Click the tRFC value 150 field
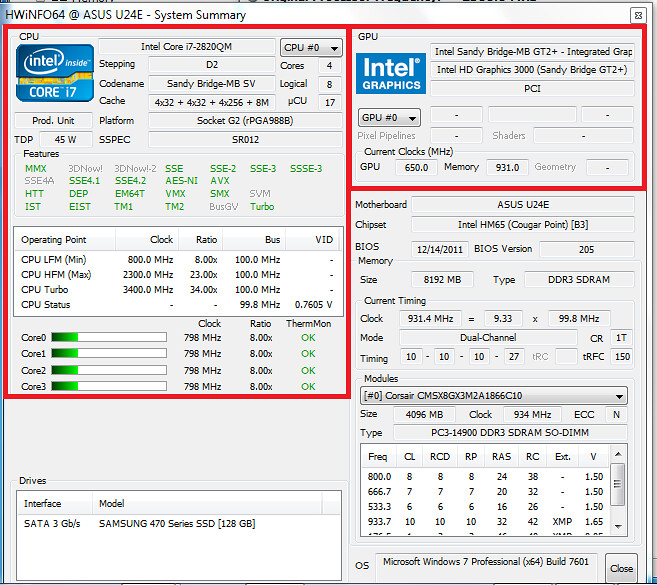The height and width of the screenshot is (585, 657). click(622, 357)
